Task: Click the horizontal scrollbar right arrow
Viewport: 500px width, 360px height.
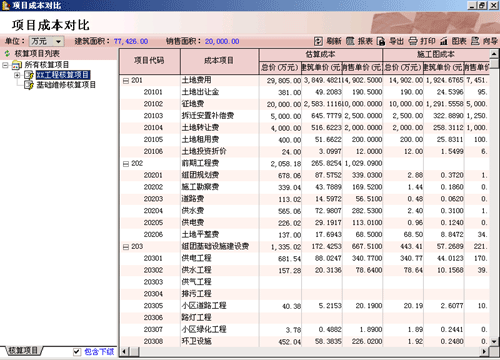Action: 485,351
